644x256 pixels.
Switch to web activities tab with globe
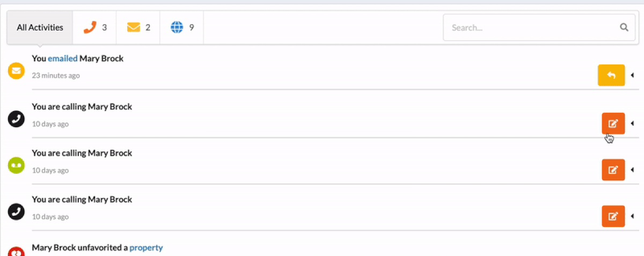point(181,27)
